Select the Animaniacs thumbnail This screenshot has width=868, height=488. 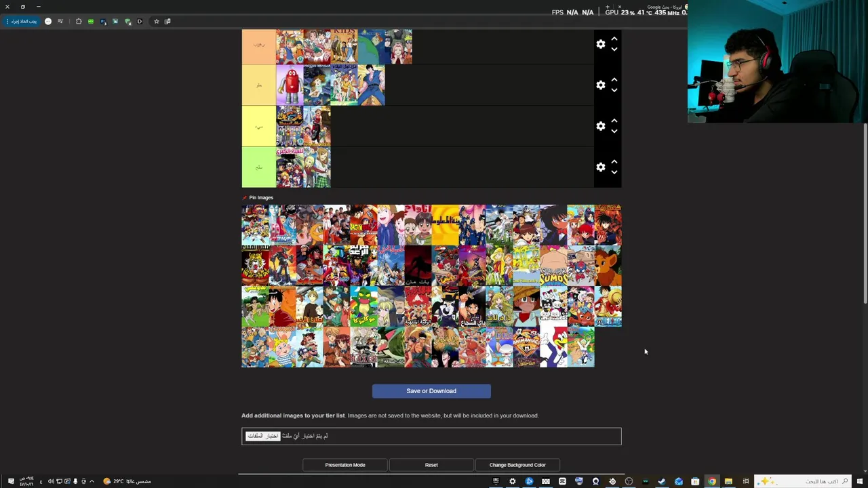(526, 347)
